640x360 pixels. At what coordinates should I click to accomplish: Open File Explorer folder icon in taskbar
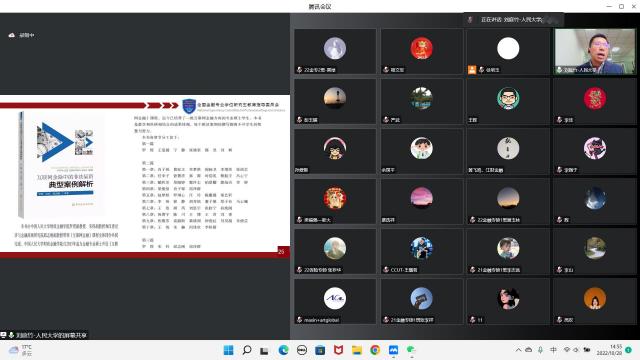pos(357,350)
